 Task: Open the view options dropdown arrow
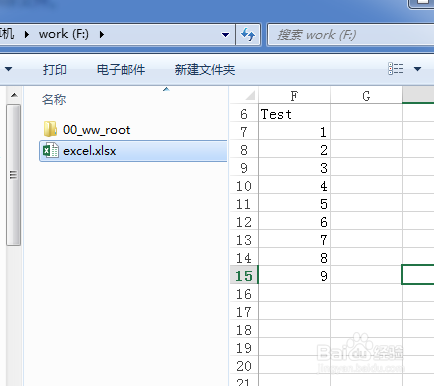(x=417, y=69)
